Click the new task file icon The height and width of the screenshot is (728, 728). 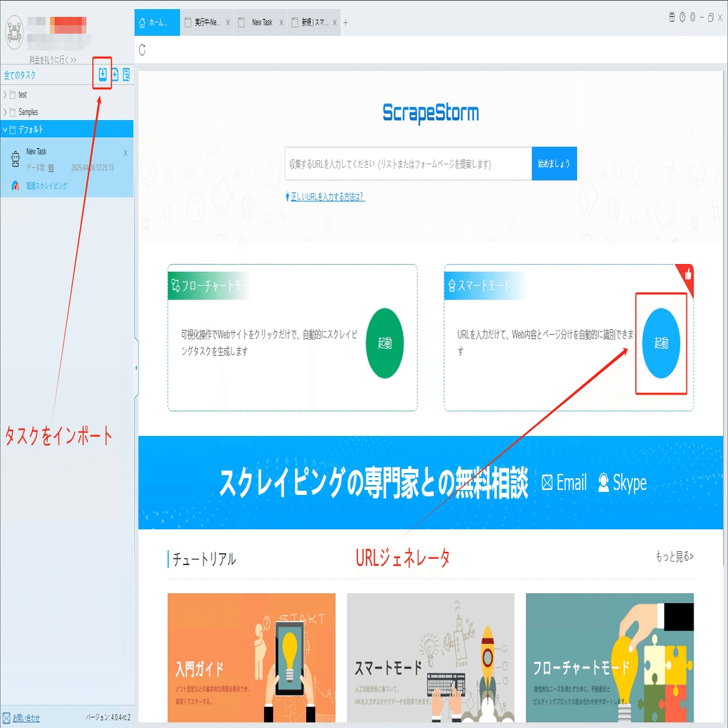[114, 74]
